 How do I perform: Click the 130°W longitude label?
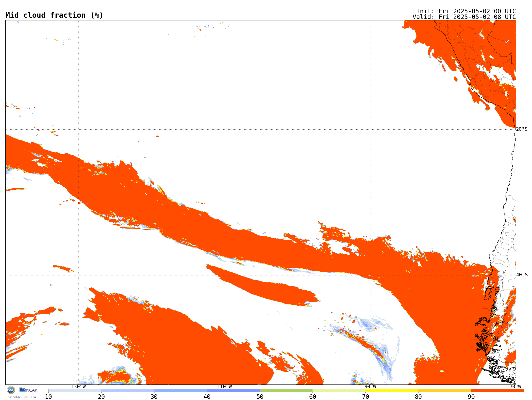tap(79, 386)
